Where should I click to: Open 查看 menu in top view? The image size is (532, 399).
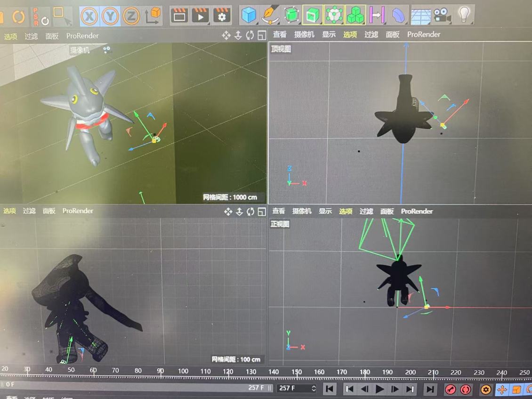click(x=280, y=34)
